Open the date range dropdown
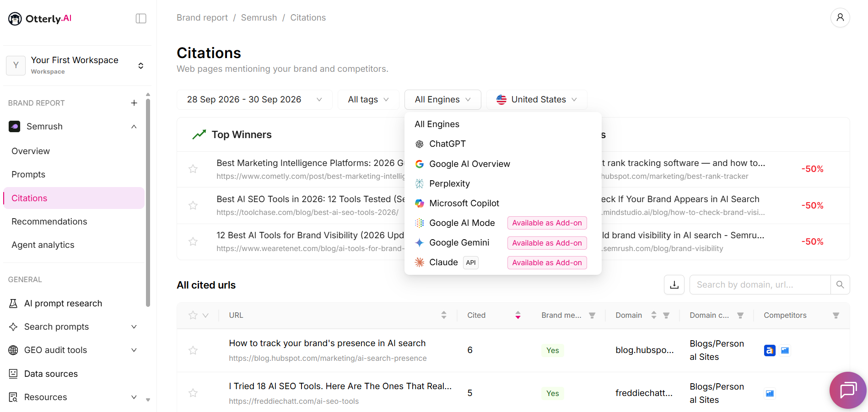Screen dimensions: 868x412 pos(254,100)
